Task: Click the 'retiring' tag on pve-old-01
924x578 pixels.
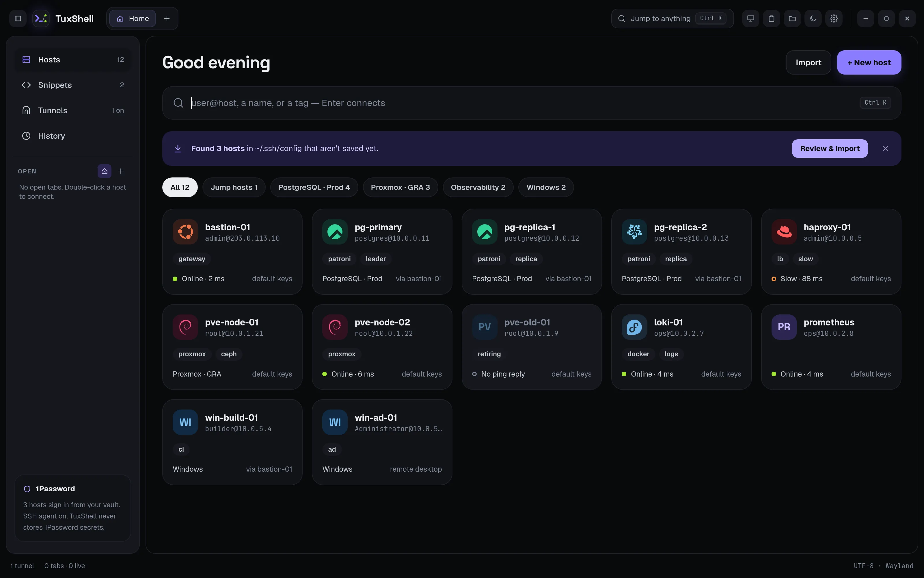Action: coord(489,354)
